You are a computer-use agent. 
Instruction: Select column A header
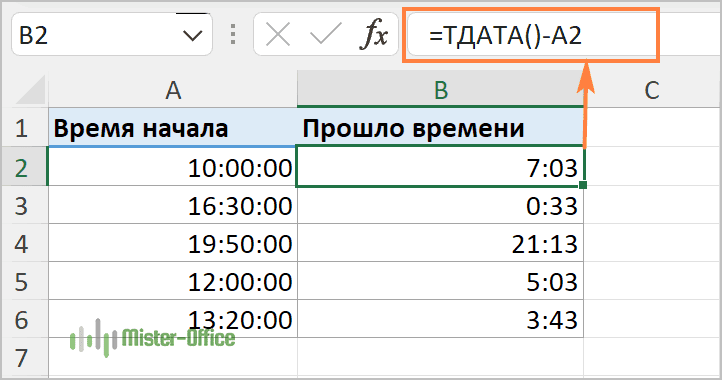[173, 89]
